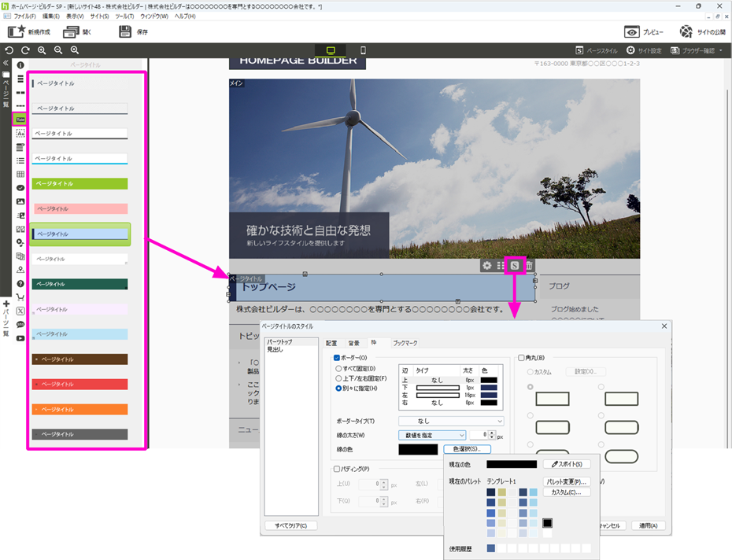Click the 開く open icon
This screenshot has width=732, height=560.
(x=71, y=31)
